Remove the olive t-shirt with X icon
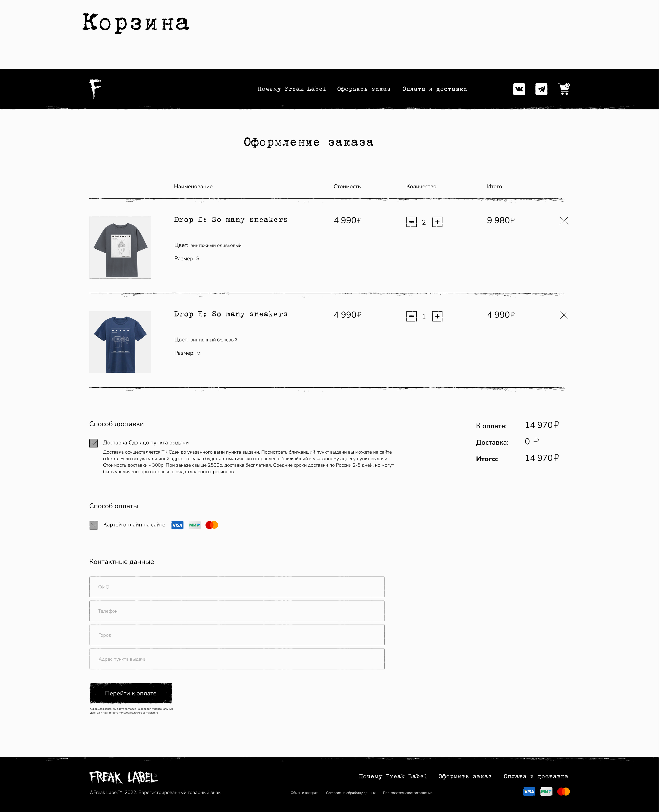The width and height of the screenshot is (659, 812). [x=564, y=221]
